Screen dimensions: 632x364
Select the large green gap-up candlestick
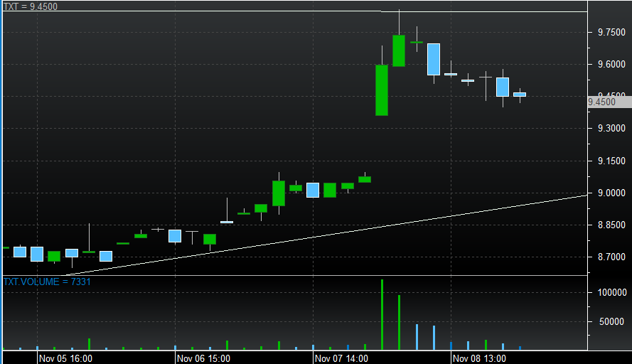tap(382, 90)
